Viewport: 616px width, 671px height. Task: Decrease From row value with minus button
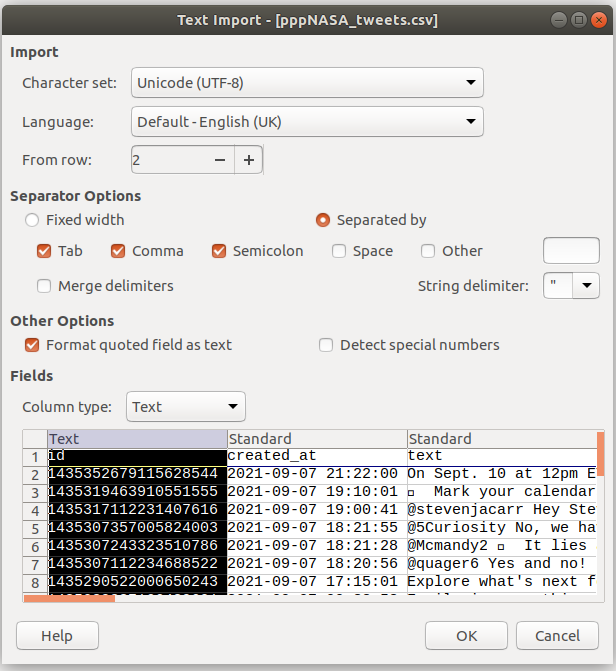tap(220, 160)
